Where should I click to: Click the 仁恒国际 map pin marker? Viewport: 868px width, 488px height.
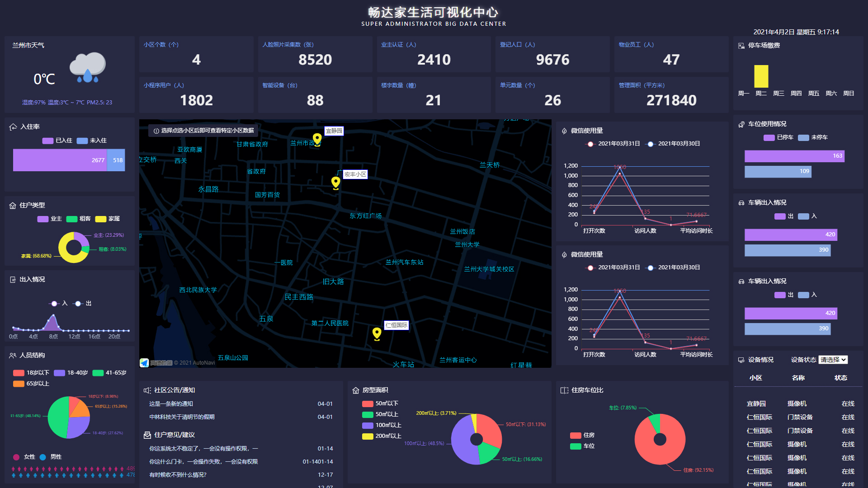[x=377, y=333]
